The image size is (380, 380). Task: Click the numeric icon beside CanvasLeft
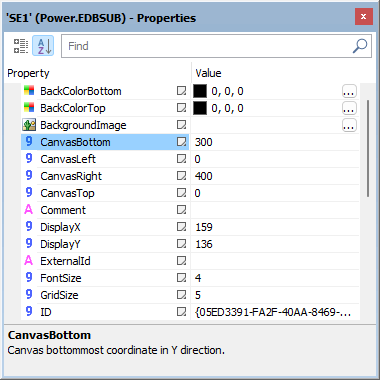[29, 159]
